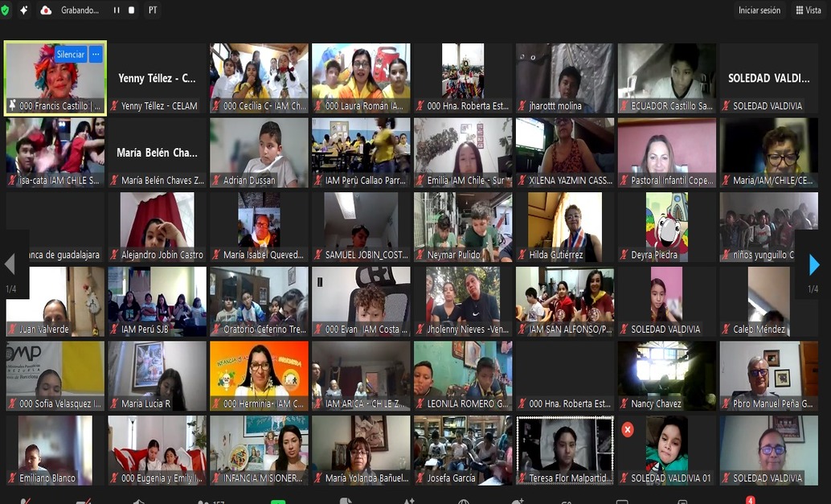Viewport: 831px width, 504px height.
Task: Click red X icon on SOLEDAD VALDIVIA 01 tile
Action: [x=628, y=430]
